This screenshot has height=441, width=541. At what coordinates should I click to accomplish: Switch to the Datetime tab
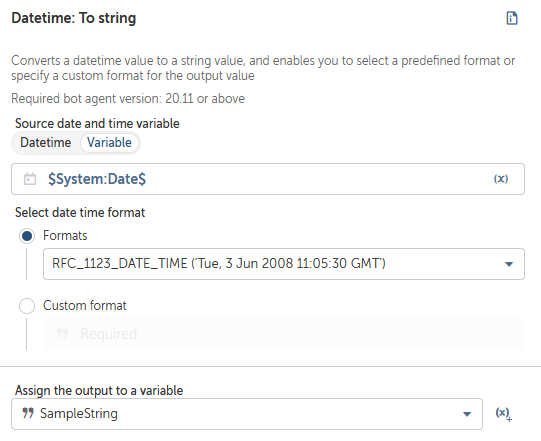click(x=46, y=143)
